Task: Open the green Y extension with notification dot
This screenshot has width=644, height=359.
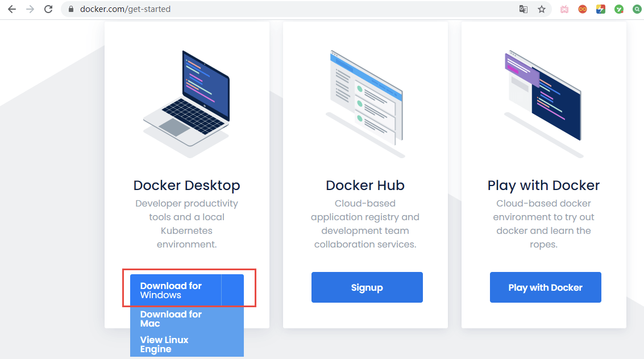Action: [x=618, y=9]
